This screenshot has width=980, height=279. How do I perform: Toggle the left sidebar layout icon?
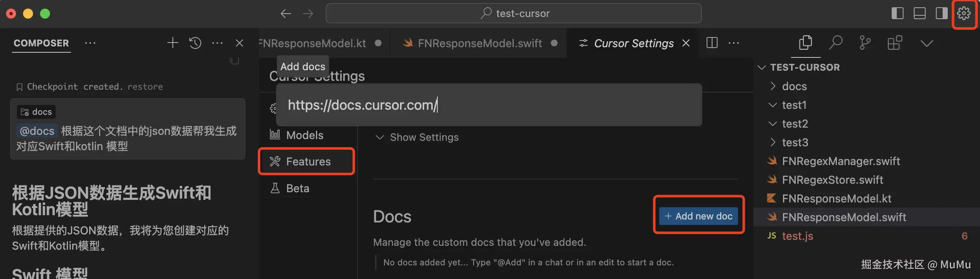(x=897, y=14)
